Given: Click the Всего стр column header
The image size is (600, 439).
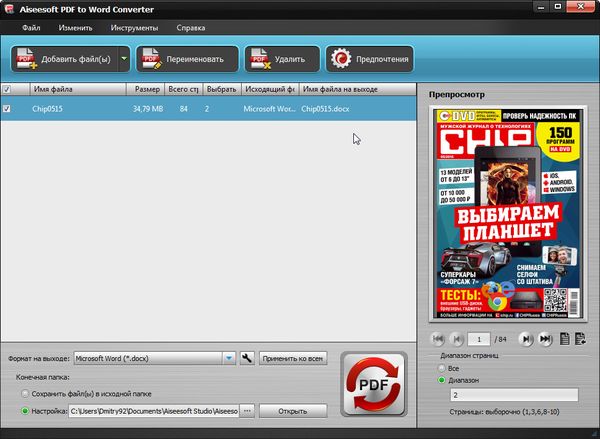Looking at the screenshot, I should point(184,89).
